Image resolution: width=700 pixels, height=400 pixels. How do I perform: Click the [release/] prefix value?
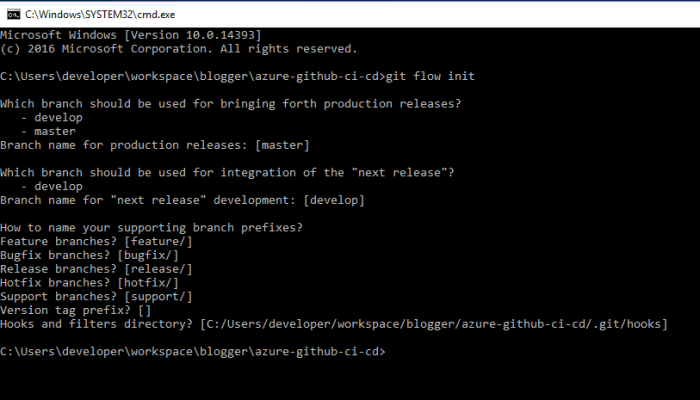click(156, 269)
